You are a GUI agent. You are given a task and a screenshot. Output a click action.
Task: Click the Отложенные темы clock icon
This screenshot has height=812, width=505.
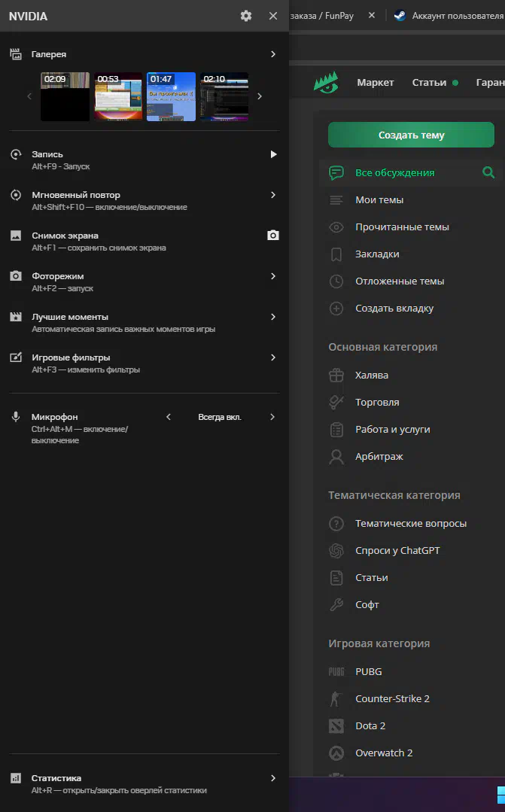pos(336,281)
